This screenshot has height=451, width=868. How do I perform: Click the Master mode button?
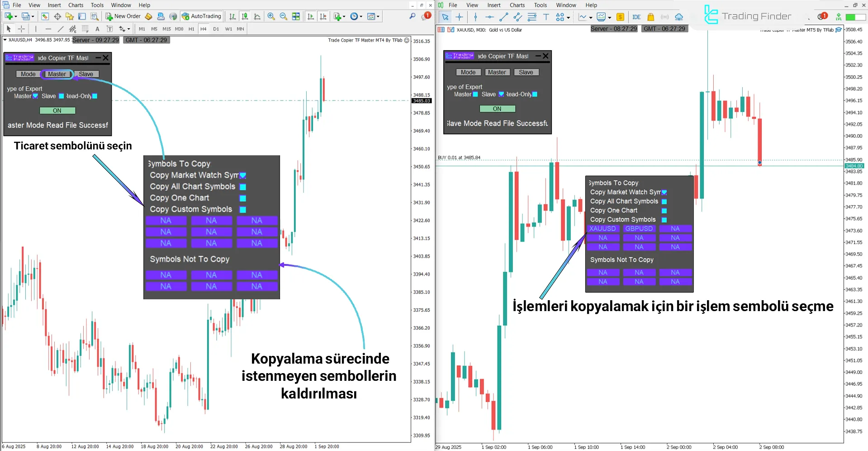pyautogui.click(x=57, y=74)
